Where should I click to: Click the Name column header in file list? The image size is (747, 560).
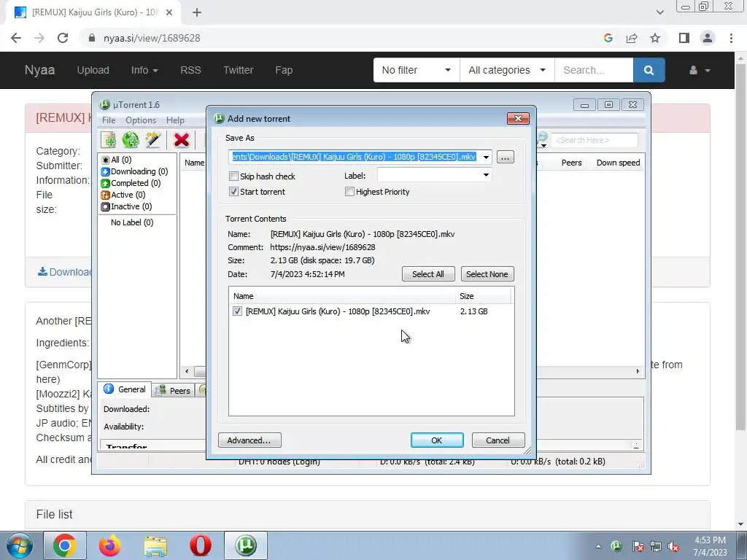point(341,296)
